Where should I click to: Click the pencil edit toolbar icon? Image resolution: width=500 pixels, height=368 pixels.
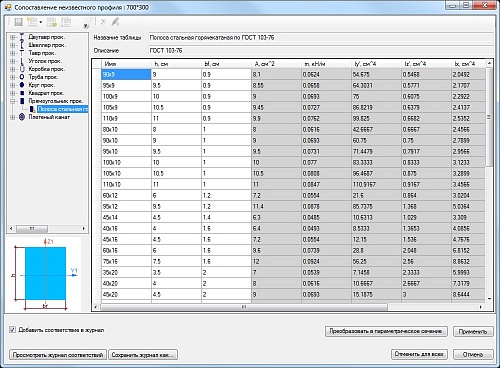point(115,22)
